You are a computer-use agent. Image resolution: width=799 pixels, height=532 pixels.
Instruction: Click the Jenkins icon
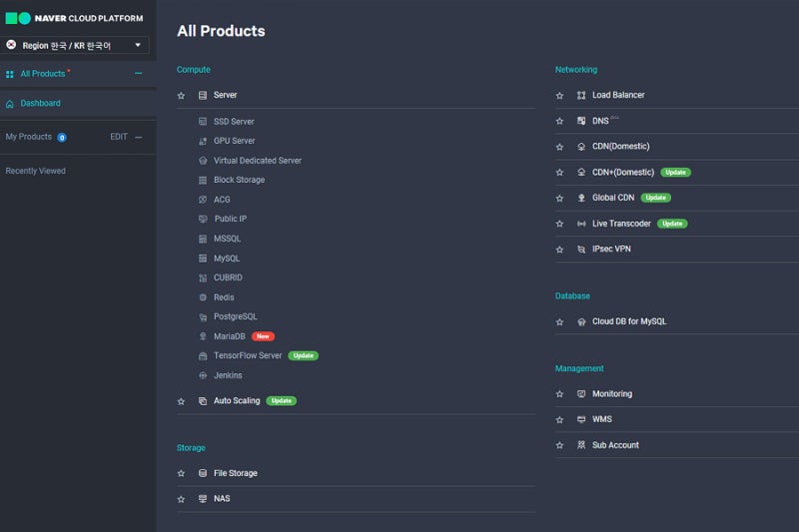tap(203, 375)
